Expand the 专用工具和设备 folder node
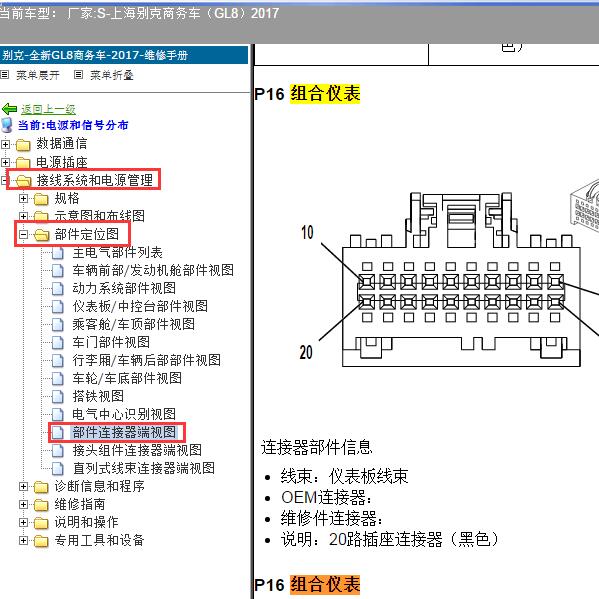Viewport: 599px width, 599px height. [23, 540]
